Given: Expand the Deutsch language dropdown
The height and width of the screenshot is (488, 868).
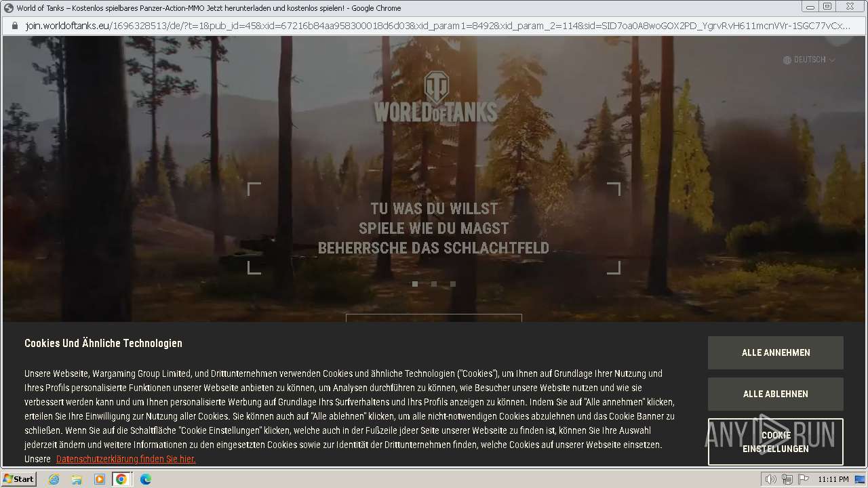Looking at the screenshot, I should (x=809, y=60).
